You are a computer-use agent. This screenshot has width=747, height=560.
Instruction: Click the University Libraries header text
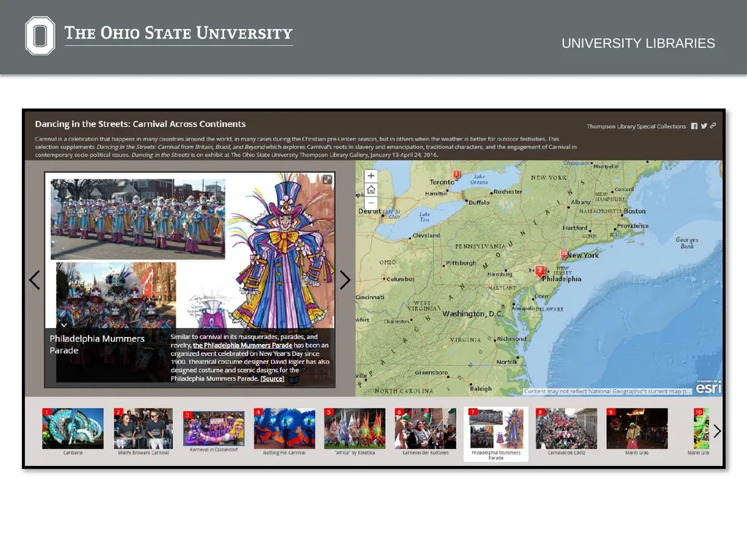[638, 43]
